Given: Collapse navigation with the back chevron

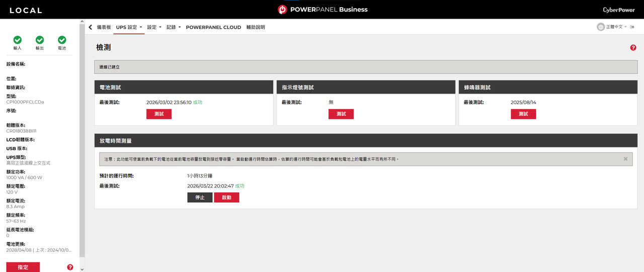Looking at the screenshot, I should [90, 27].
